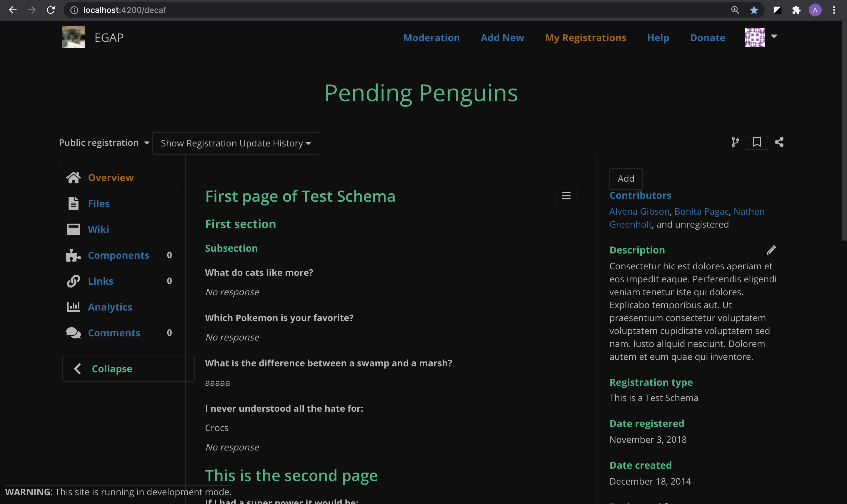Open contributor Alvena Gibson's profile
The image size is (847, 504).
coord(639,211)
